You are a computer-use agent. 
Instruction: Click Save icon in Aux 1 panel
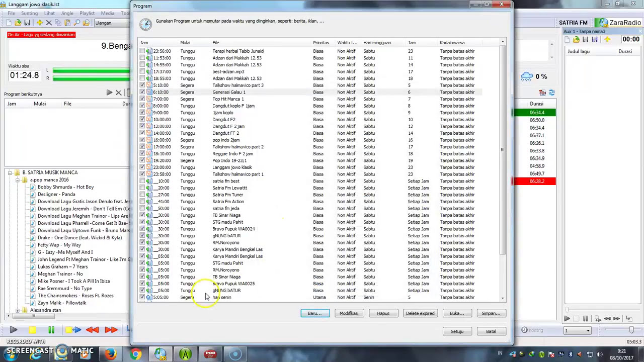tap(586, 40)
